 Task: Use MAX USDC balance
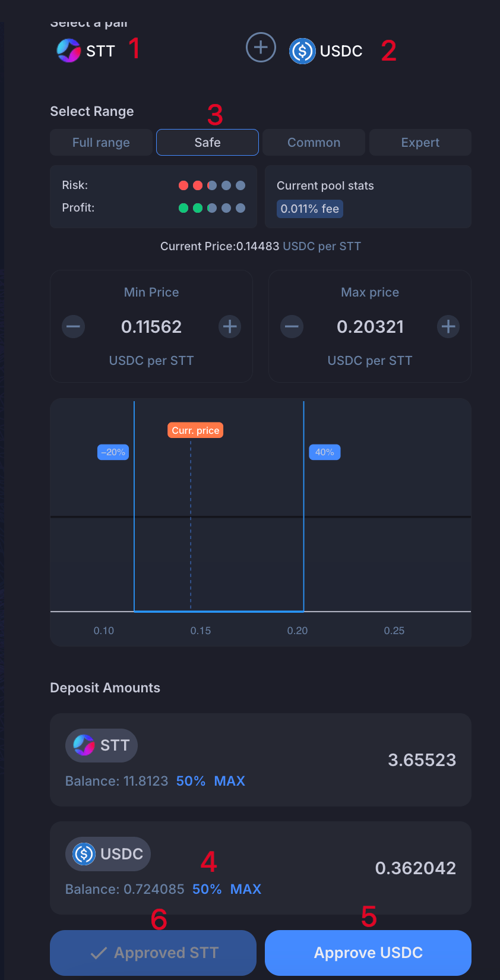246,889
